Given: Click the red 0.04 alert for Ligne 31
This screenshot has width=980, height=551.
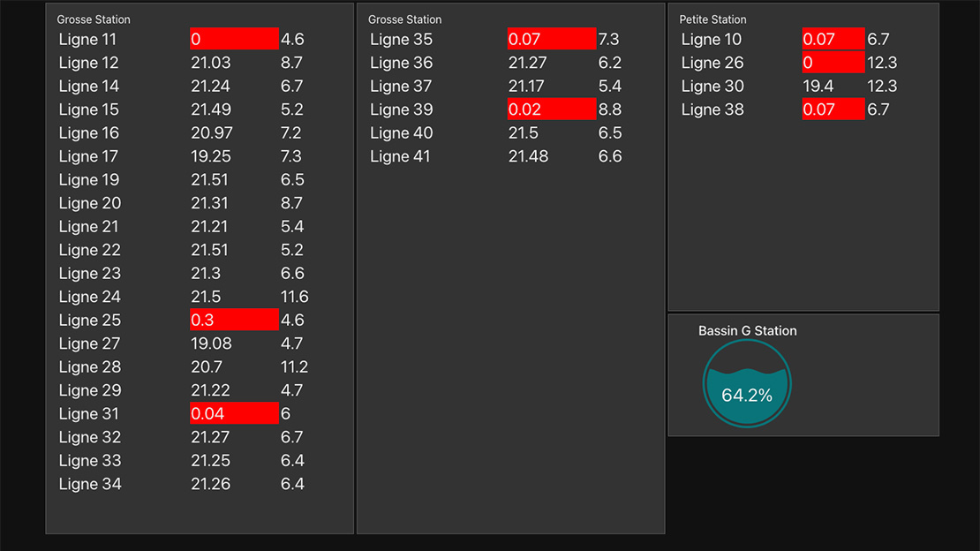Looking at the screenshot, I should [234, 413].
